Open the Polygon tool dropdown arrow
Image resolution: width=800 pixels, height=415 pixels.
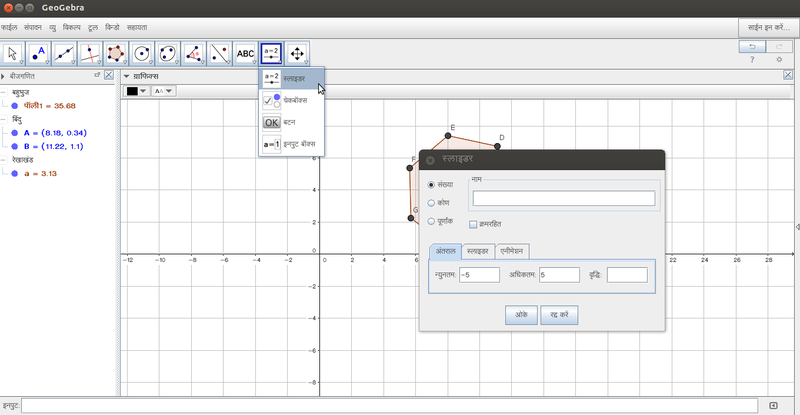[x=125, y=62]
